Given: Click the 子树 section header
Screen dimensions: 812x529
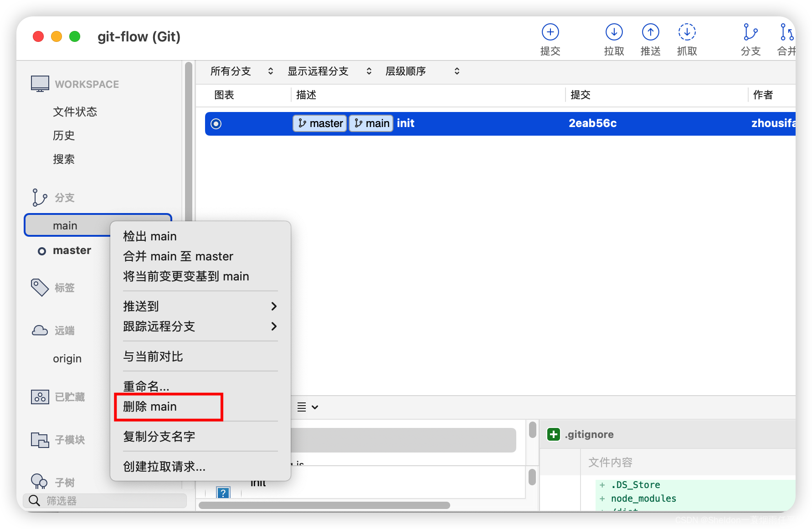Looking at the screenshot, I should [x=65, y=482].
